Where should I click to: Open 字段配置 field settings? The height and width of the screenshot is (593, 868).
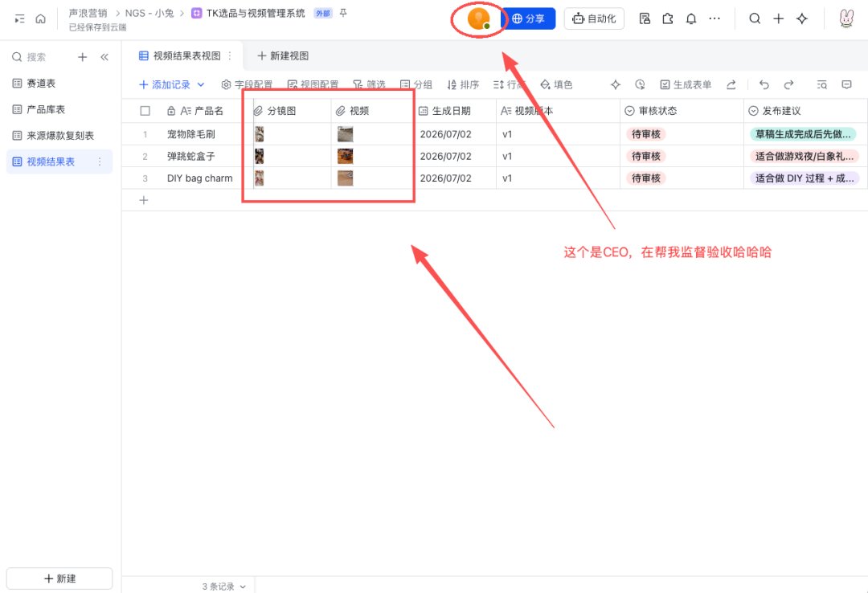tap(247, 84)
